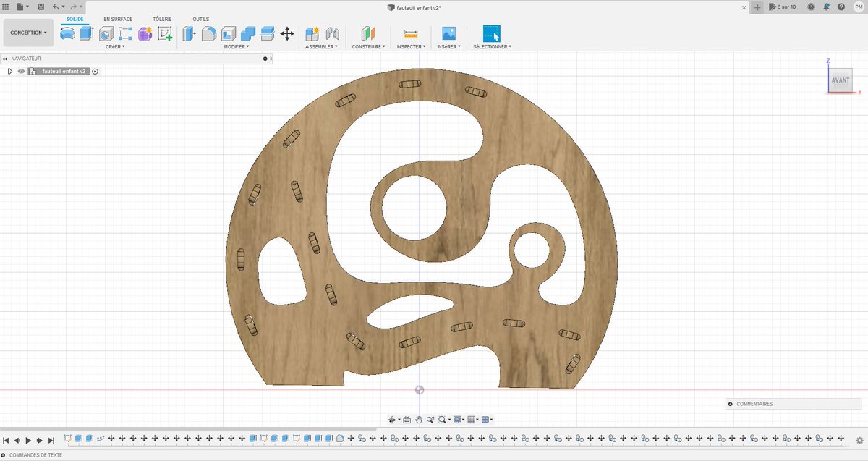Open the job status clock icon
This screenshot has width=868, height=461.
pos(811,7)
